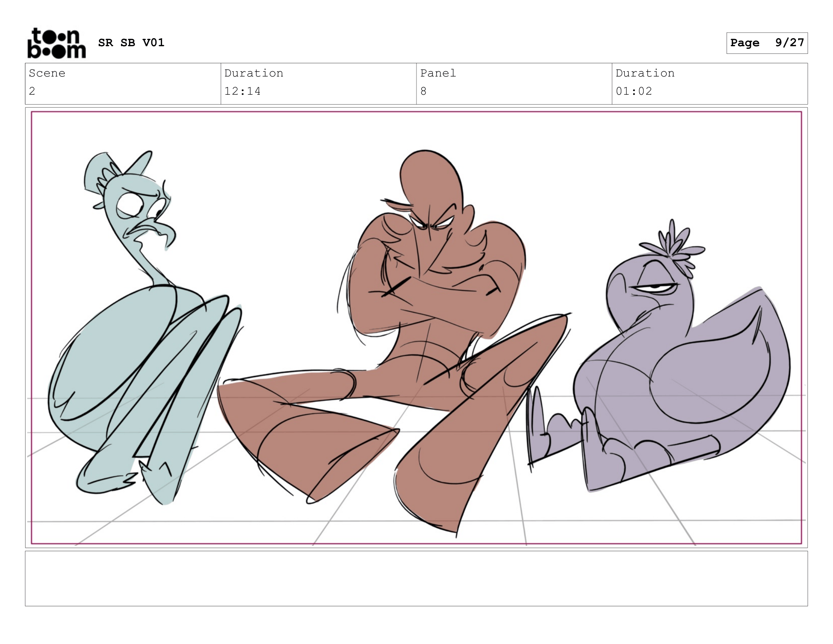Screen dimensions: 833x644
Task: Select the Panel label text
Action: (438, 73)
